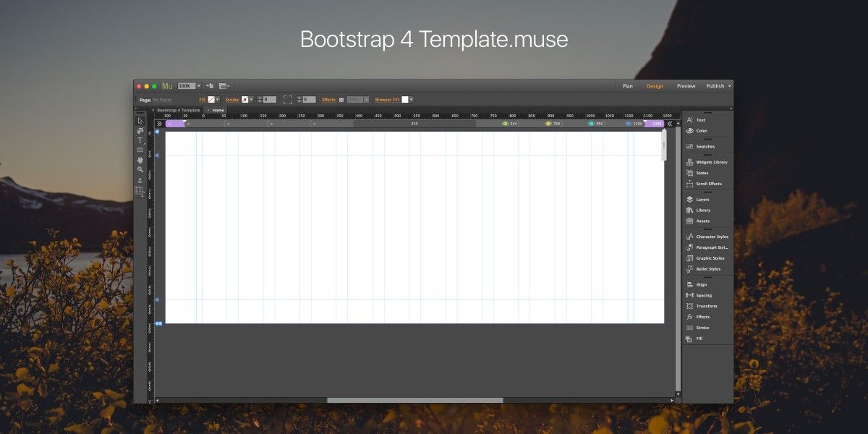The height and width of the screenshot is (434, 868).
Task: Open the zoom level dropdown arrow
Action: point(199,85)
